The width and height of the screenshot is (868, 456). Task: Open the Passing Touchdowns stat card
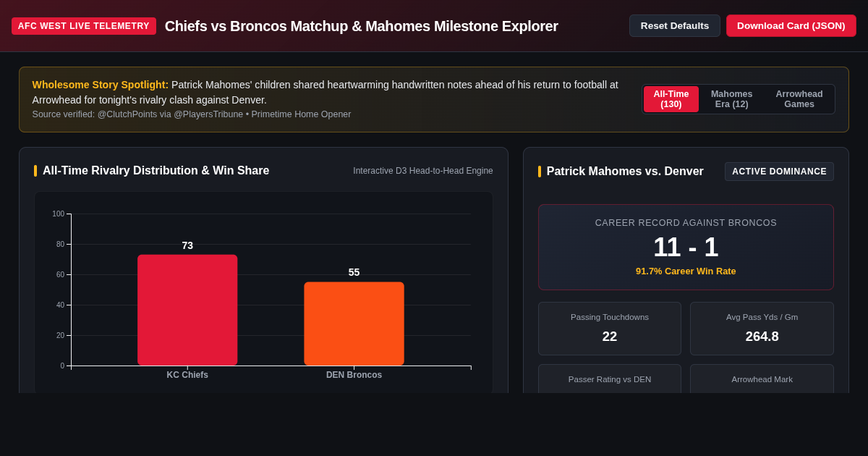(610, 329)
